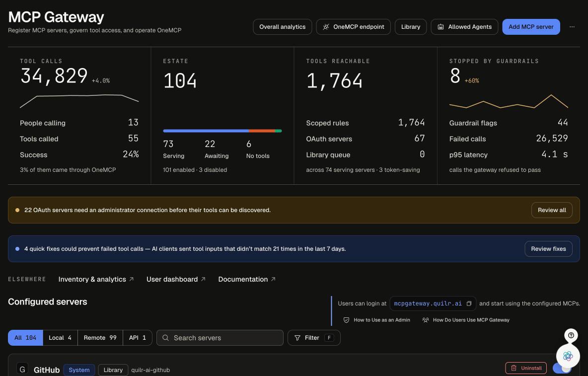This screenshot has height=376, width=588.
Task: Click the Tools called row
Action: [79, 138]
